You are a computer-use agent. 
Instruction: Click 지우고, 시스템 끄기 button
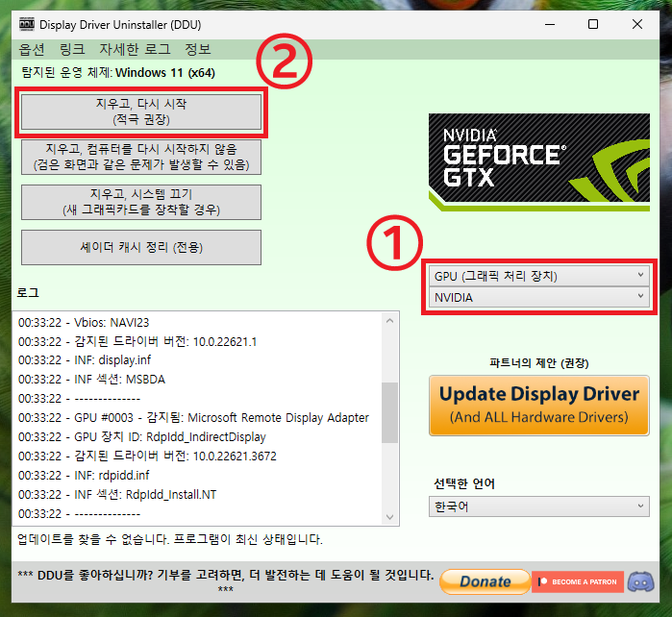[141, 202]
